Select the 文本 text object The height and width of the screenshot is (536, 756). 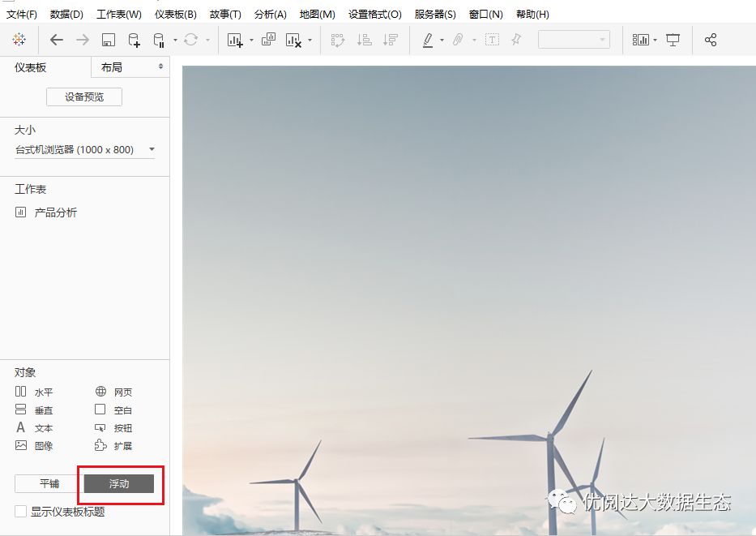click(34, 427)
